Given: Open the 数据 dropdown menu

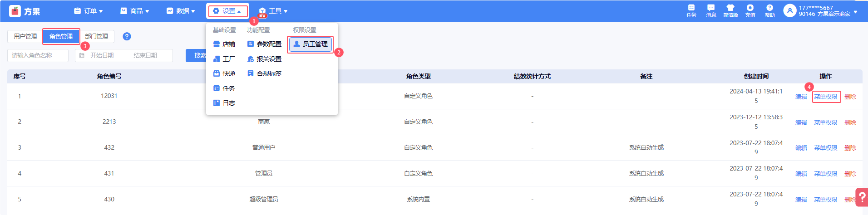Looking at the screenshot, I should 181,11.
